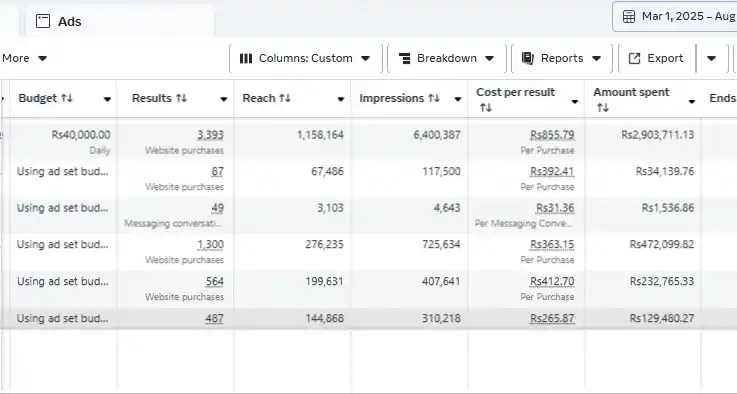
Task: Click the 49 messaging conversations result
Action: tap(218, 208)
